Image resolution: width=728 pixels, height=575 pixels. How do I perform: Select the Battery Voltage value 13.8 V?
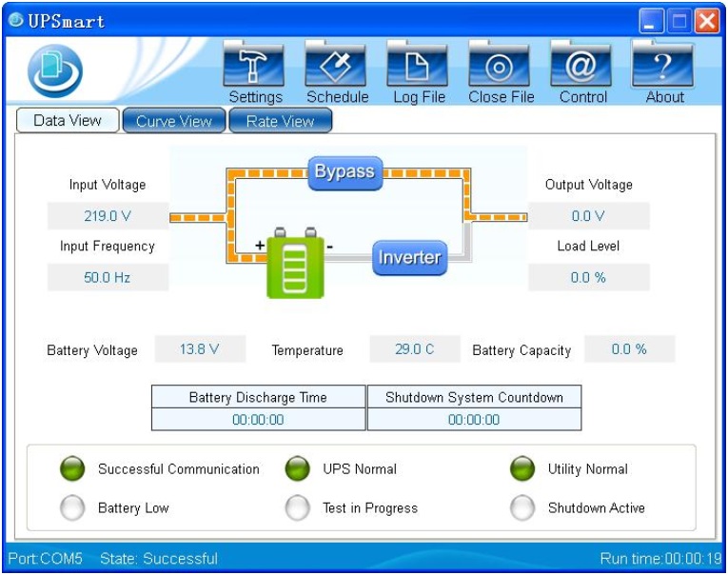point(200,348)
